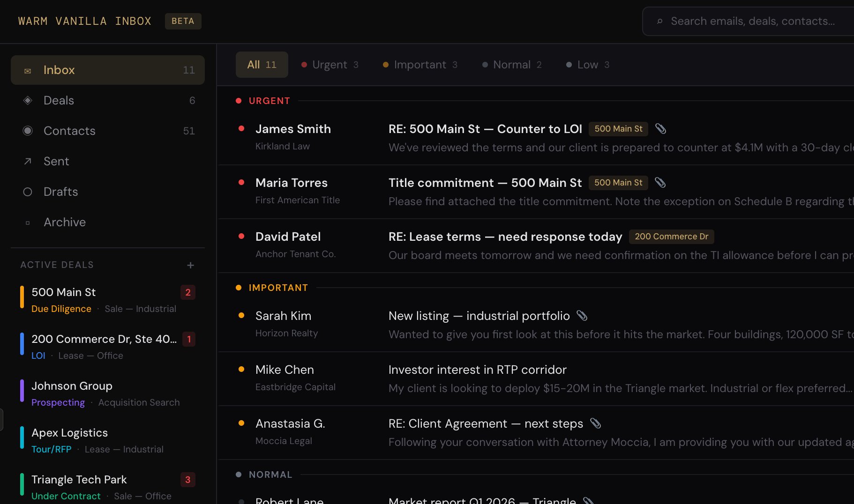Open the 500 Main St deal
This screenshot has height=504, width=854.
(x=108, y=300)
